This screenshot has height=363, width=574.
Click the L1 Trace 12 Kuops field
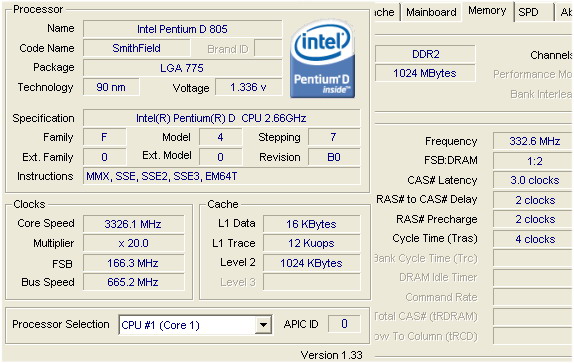tap(311, 243)
